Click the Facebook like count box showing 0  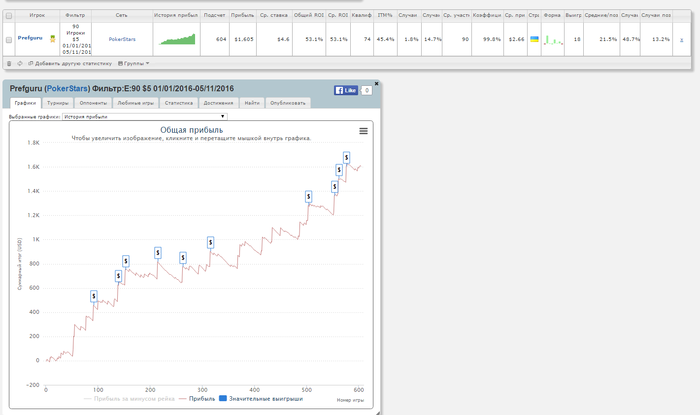point(367,91)
